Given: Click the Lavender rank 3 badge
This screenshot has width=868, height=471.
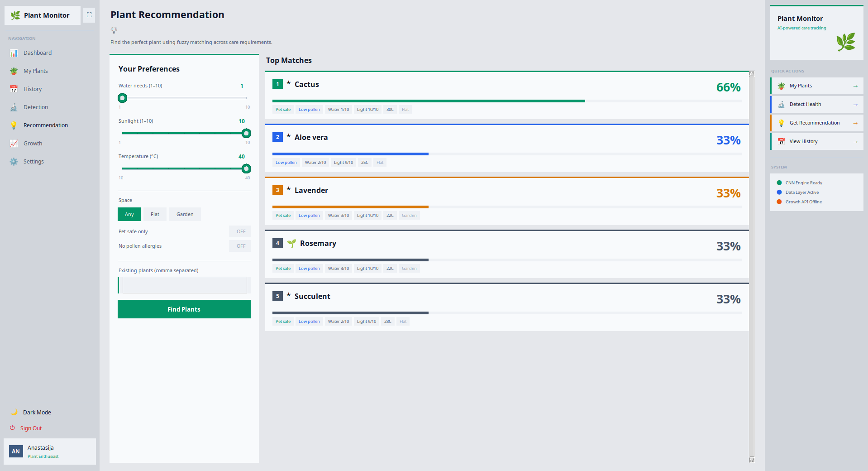Looking at the screenshot, I should [x=277, y=190].
